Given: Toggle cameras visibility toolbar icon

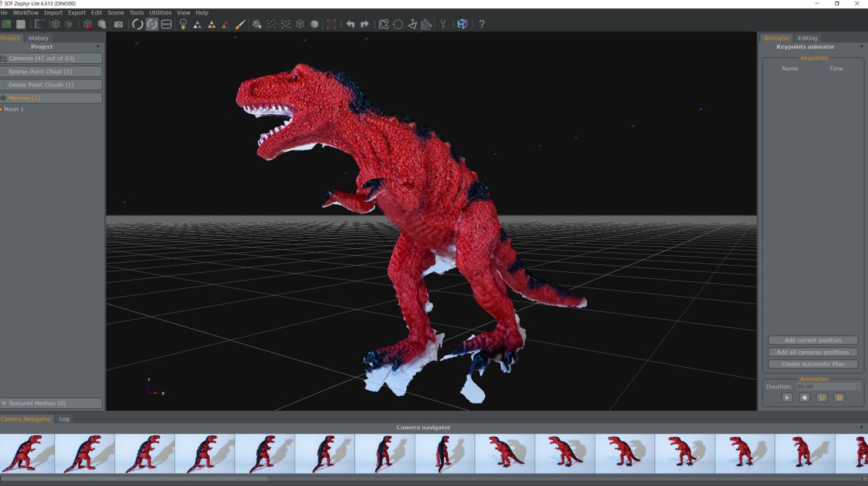Looking at the screenshot, I should 257,24.
